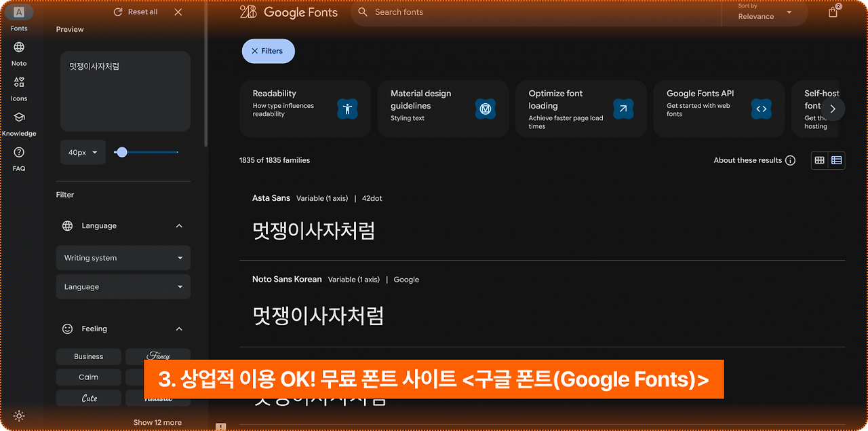
Task: Open the accessibility icon on Readability card
Action: [347, 108]
